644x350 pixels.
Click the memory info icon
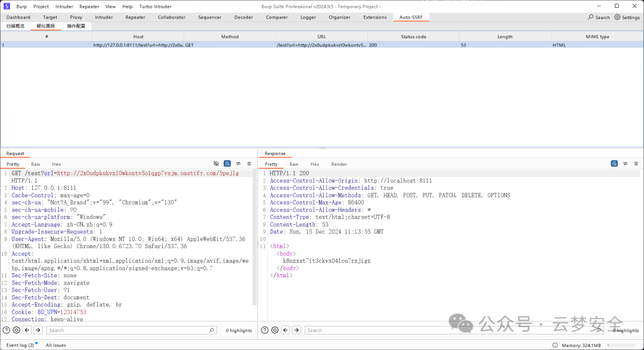555,345
